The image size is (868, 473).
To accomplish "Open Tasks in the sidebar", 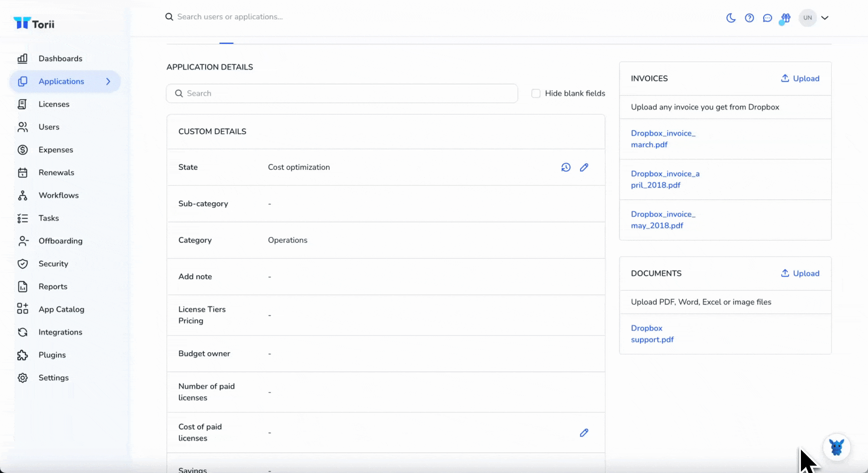I will [49, 218].
